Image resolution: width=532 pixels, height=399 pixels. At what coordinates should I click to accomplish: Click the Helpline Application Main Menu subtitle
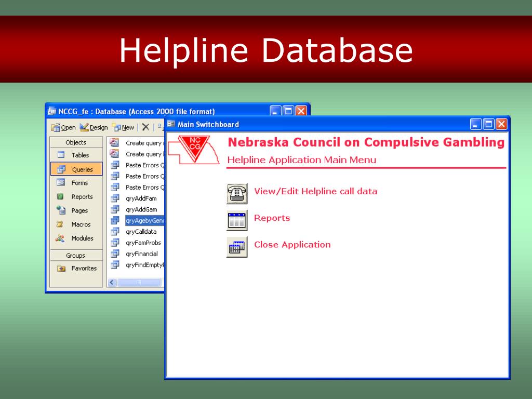tap(302, 160)
